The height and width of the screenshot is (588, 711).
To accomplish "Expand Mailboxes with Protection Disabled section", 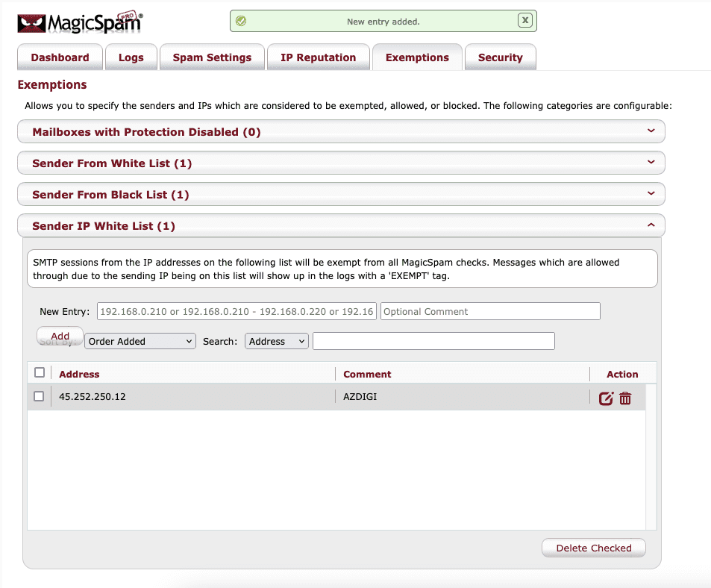I will (x=341, y=132).
